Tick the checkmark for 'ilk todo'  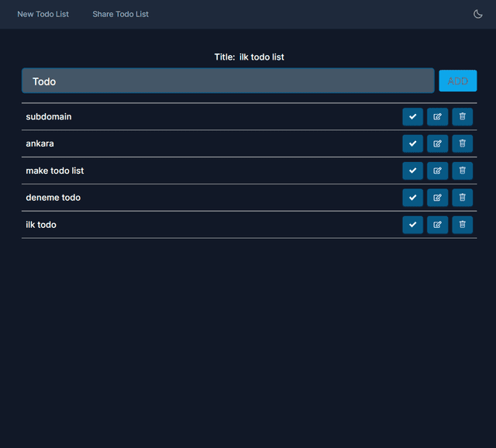tap(412, 225)
